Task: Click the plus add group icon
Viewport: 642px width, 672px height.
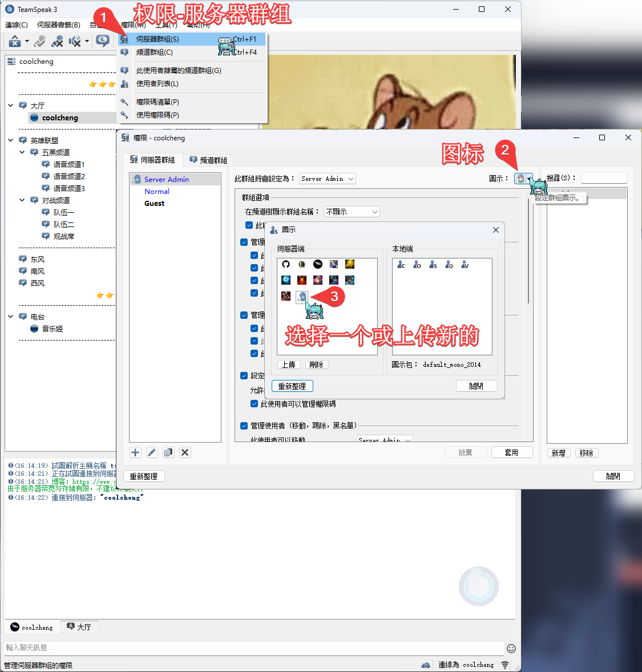Action: click(x=135, y=452)
